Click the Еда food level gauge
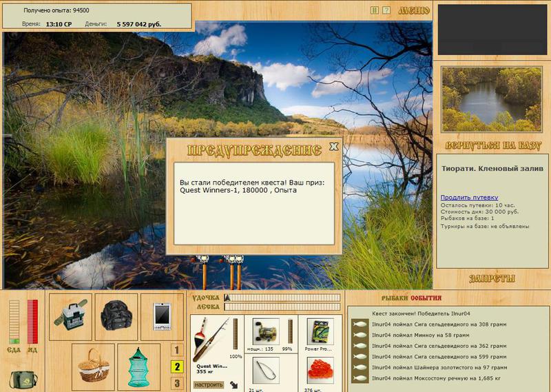The height and width of the screenshot is (392, 551). pyautogui.click(x=14, y=322)
